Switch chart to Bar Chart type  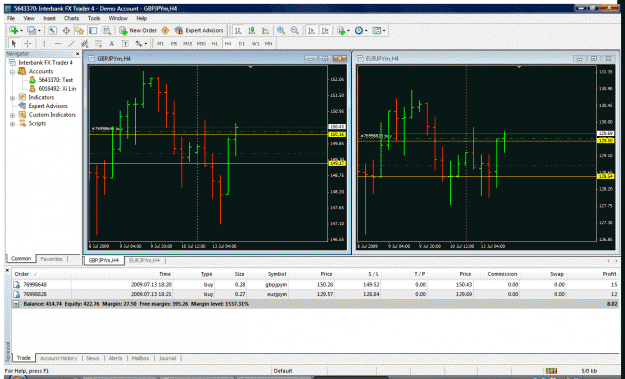pos(238,30)
